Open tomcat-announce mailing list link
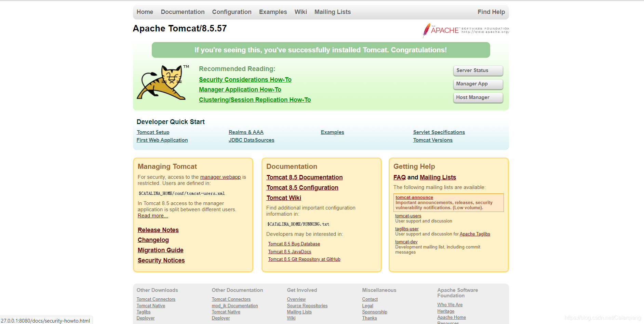 (x=414, y=198)
